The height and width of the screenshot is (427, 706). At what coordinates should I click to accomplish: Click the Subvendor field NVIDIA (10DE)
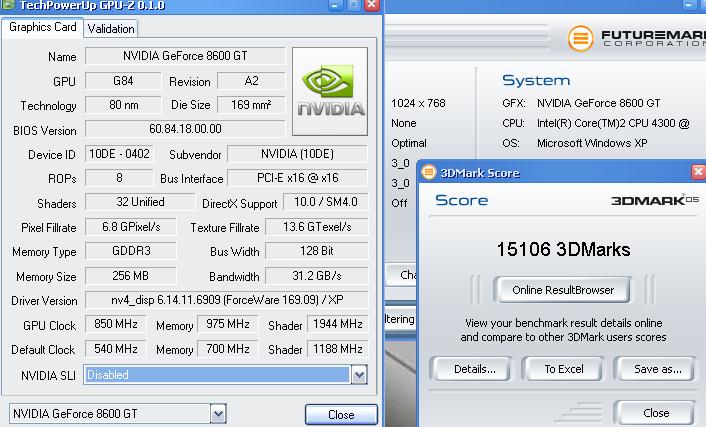click(x=297, y=154)
